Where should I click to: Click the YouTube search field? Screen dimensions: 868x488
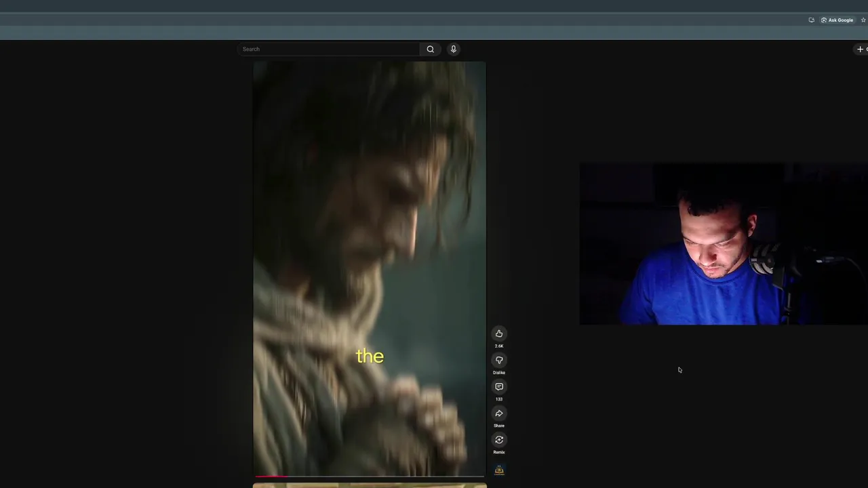pos(329,49)
